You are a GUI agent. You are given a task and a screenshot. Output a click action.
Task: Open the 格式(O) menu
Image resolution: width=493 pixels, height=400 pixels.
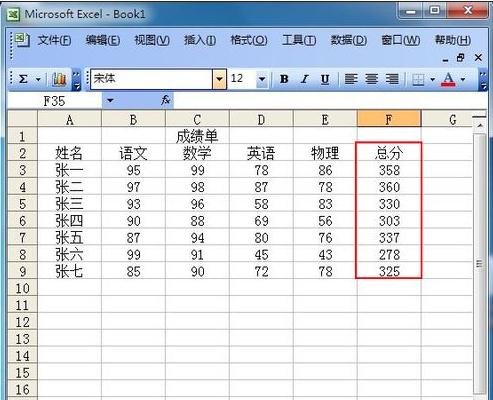tap(249, 40)
